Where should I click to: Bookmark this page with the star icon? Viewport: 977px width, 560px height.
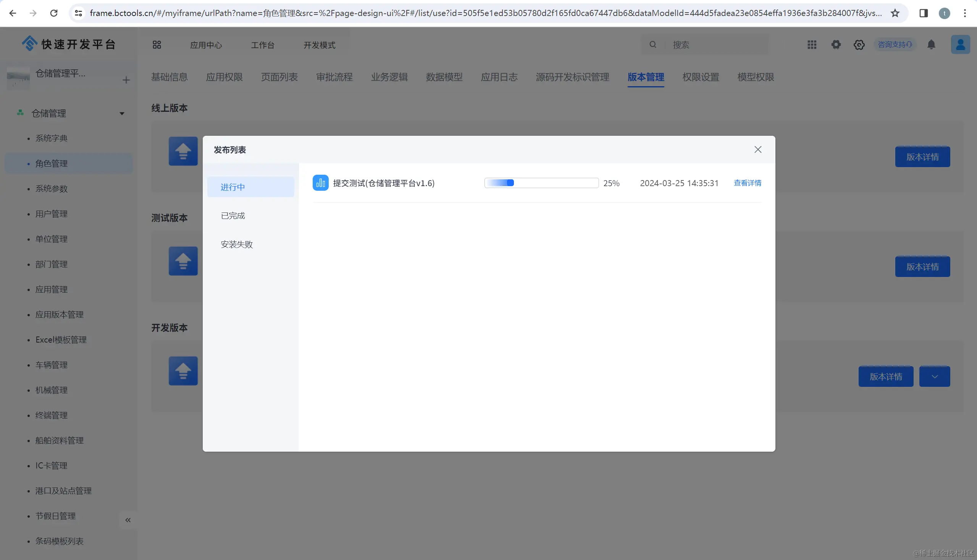coord(895,13)
